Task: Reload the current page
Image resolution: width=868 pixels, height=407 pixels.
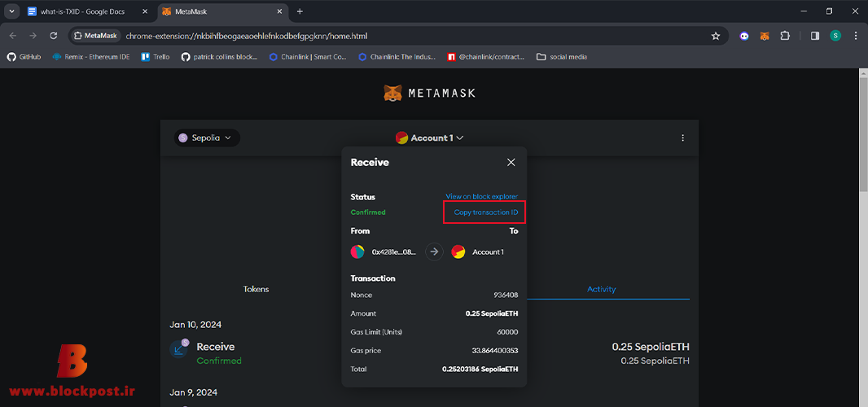Action: click(x=54, y=36)
